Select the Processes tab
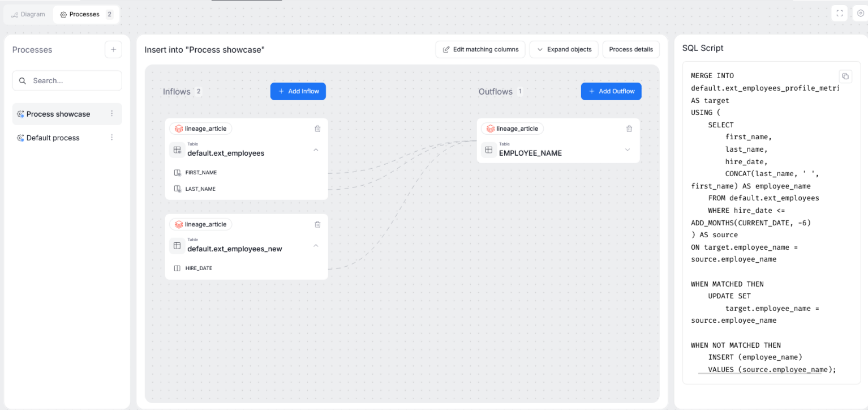This screenshot has width=868, height=410. pyautogui.click(x=86, y=14)
